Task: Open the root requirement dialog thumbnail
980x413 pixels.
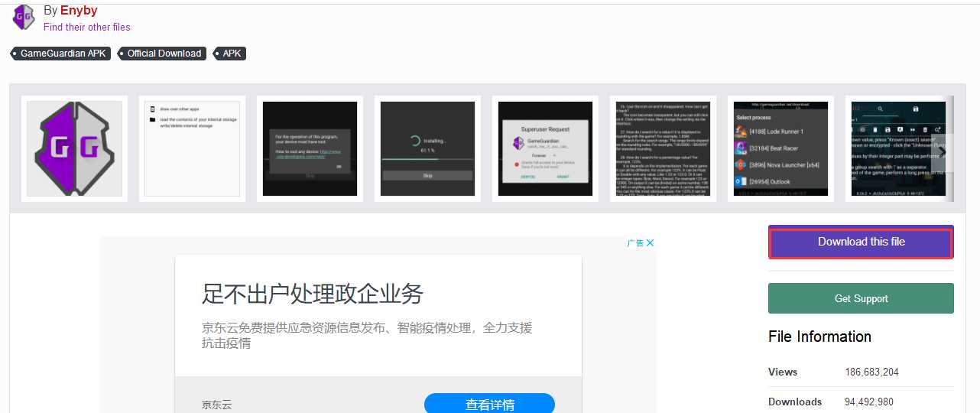Action: point(310,148)
